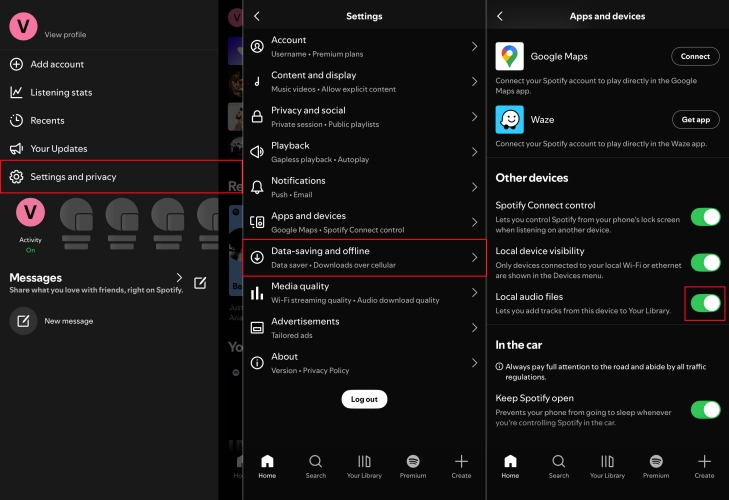Image resolution: width=729 pixels, height=500 pixels.
Task: Click the Apps and devices speaker icon
Action: coord(257,222)
